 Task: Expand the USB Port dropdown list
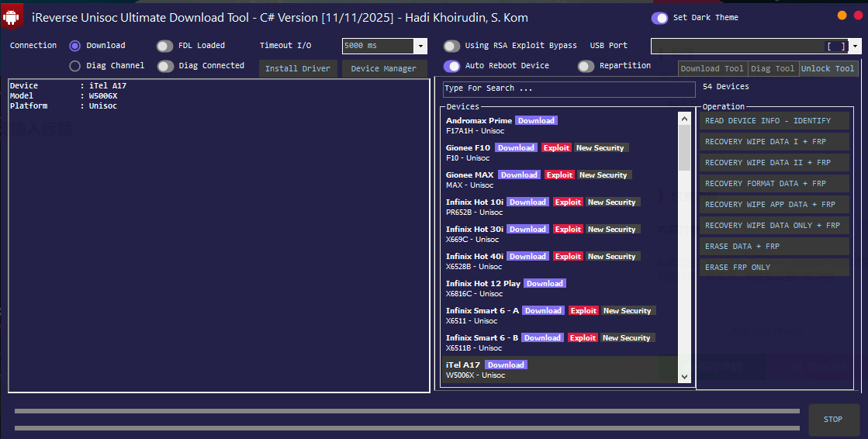pos(856,46)
